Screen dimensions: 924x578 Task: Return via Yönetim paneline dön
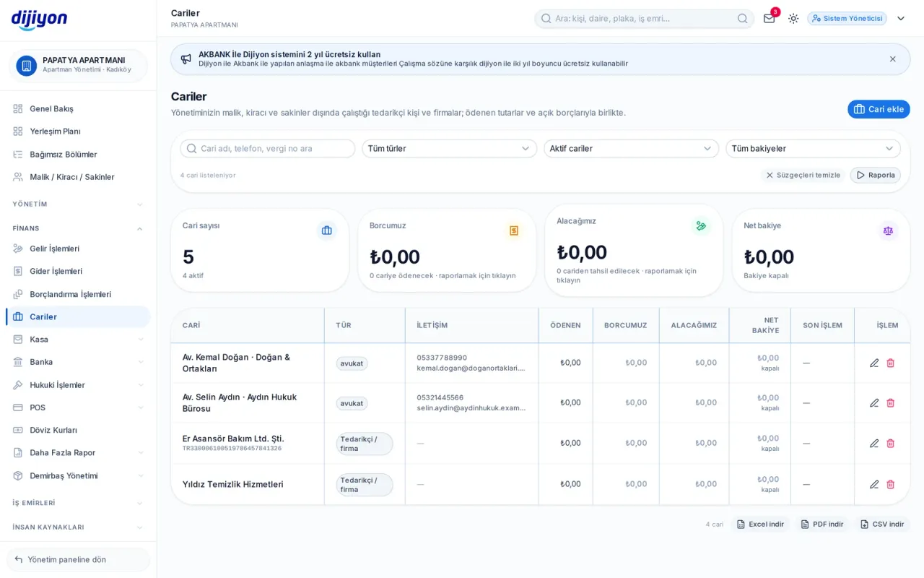click(78, 559)
